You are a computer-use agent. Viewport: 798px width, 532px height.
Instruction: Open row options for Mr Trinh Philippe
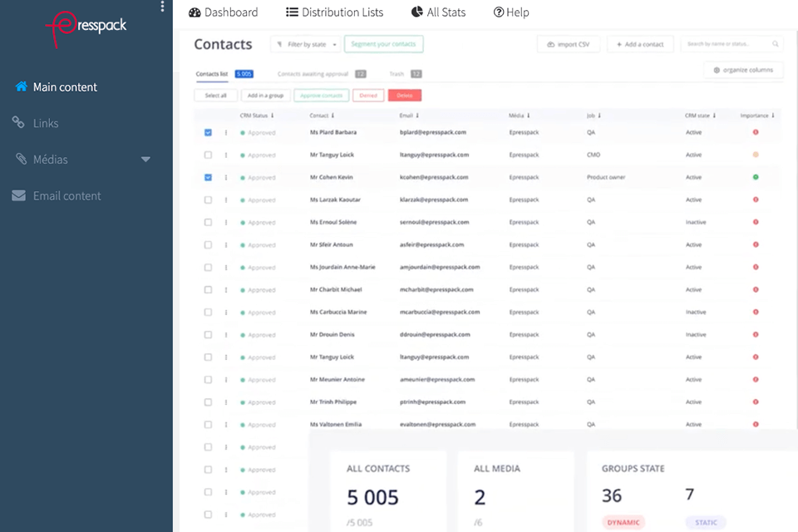[226, 402]
